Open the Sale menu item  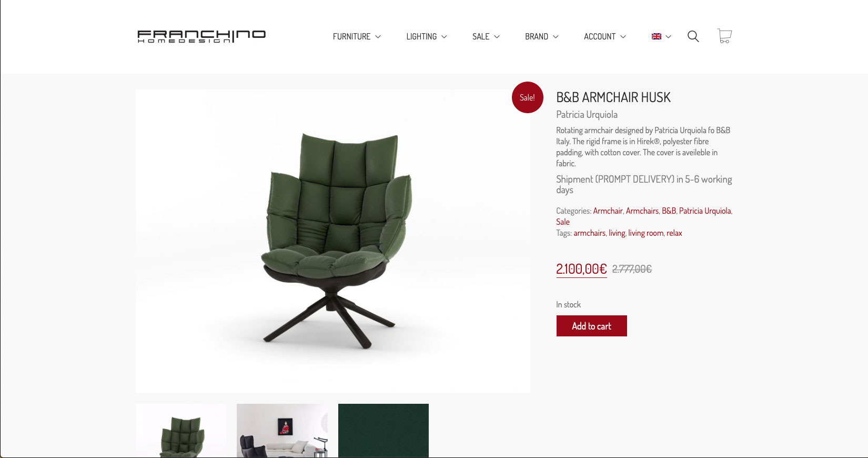[x=486, y=36]
